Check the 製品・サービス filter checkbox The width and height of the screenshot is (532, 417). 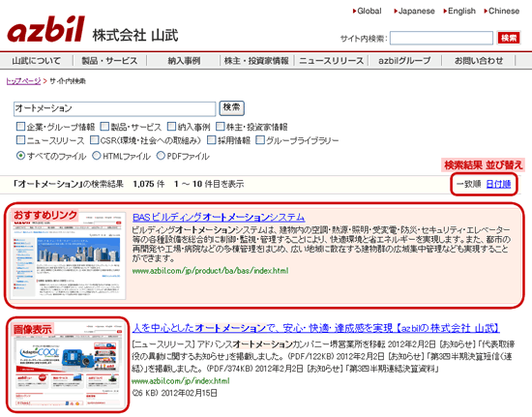click(x=104, y=127)
